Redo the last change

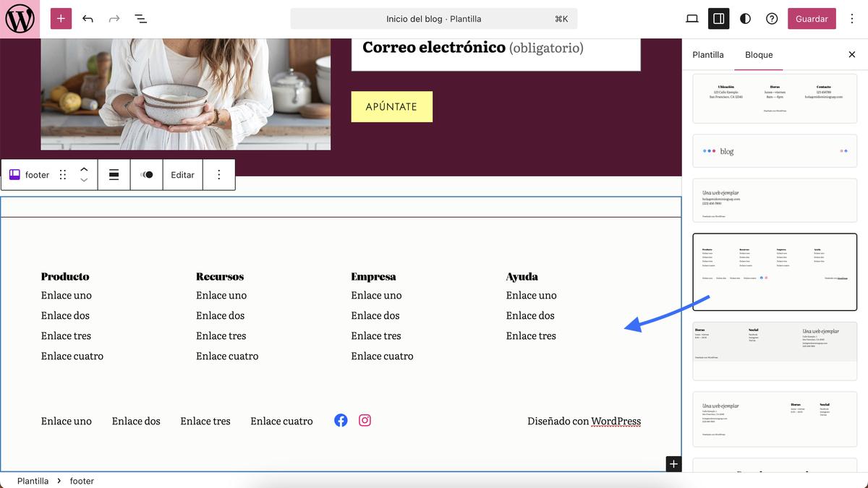click(114, 18)
